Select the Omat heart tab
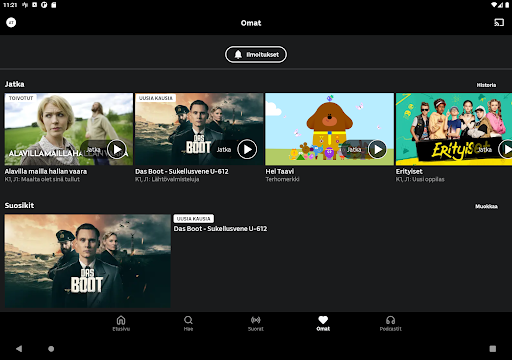 point(323,323)
